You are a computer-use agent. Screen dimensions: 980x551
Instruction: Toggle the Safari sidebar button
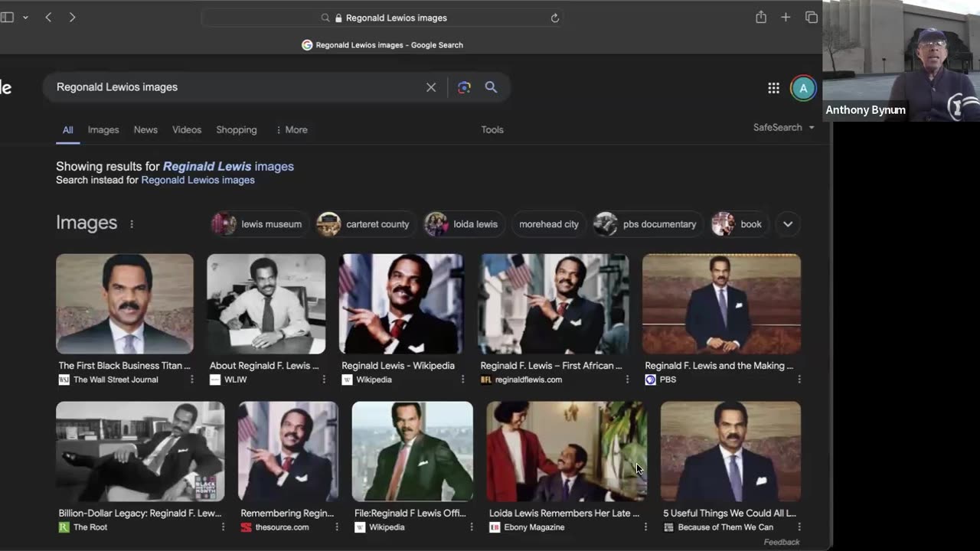7,18
